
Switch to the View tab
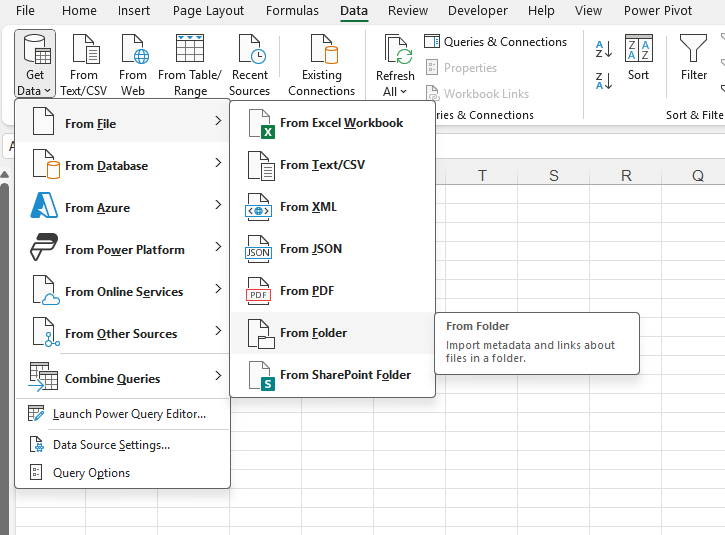click(x=588, y=10)
